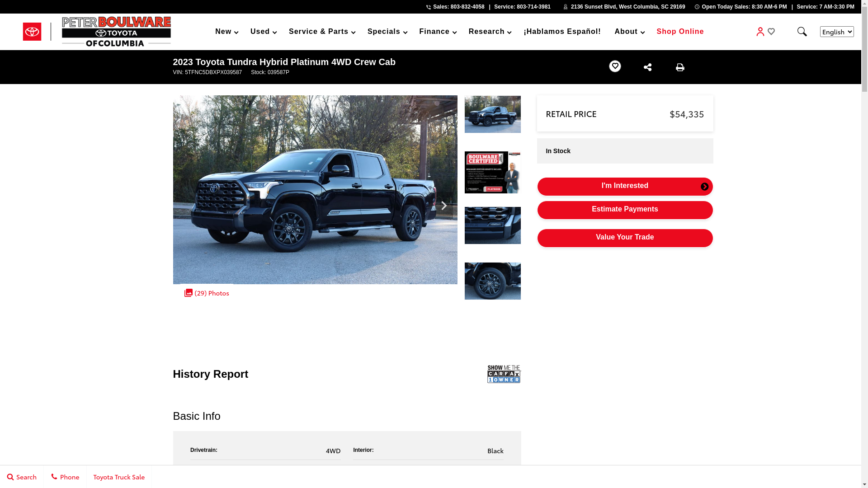Select the English language dropdown
Image resolution: width=868 pixels, height=488 pixels.
click(837, 32)
